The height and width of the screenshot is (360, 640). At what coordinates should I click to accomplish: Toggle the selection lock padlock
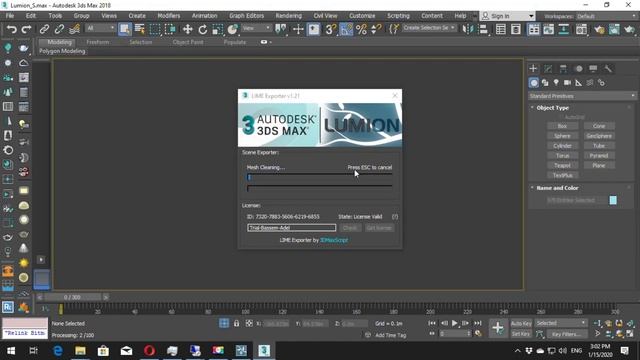[x=236, y=323]
